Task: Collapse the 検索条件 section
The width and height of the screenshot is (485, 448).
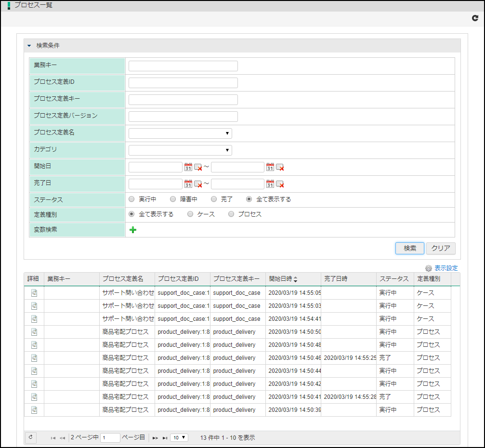Action: (x=29, y=45)
